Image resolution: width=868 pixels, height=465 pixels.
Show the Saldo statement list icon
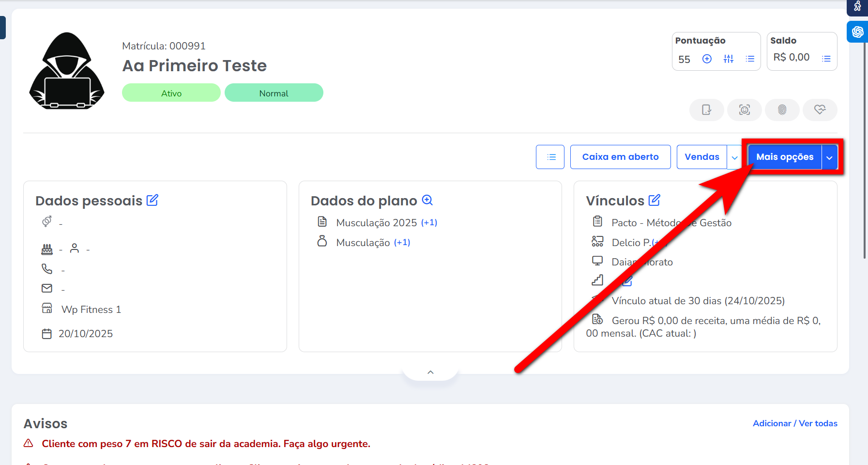point(826,59)
